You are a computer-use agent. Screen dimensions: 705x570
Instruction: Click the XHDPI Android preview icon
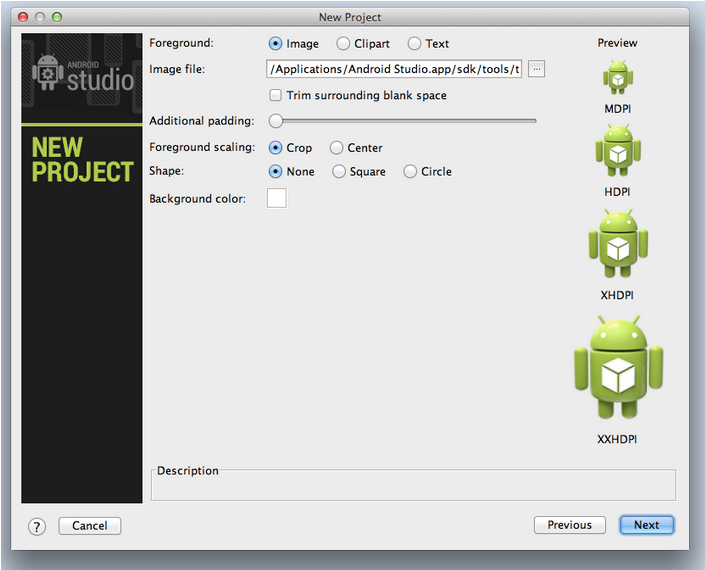click(x=618, y=244)
